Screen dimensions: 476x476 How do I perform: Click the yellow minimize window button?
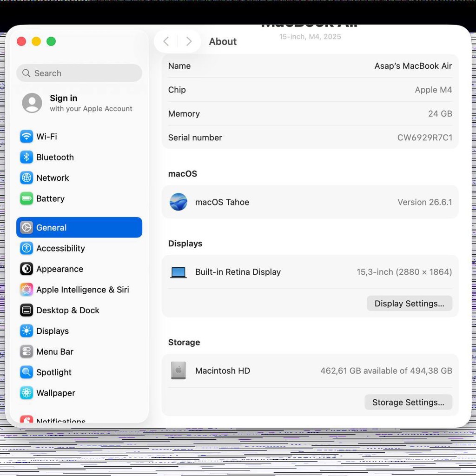(x=36, y=41)
